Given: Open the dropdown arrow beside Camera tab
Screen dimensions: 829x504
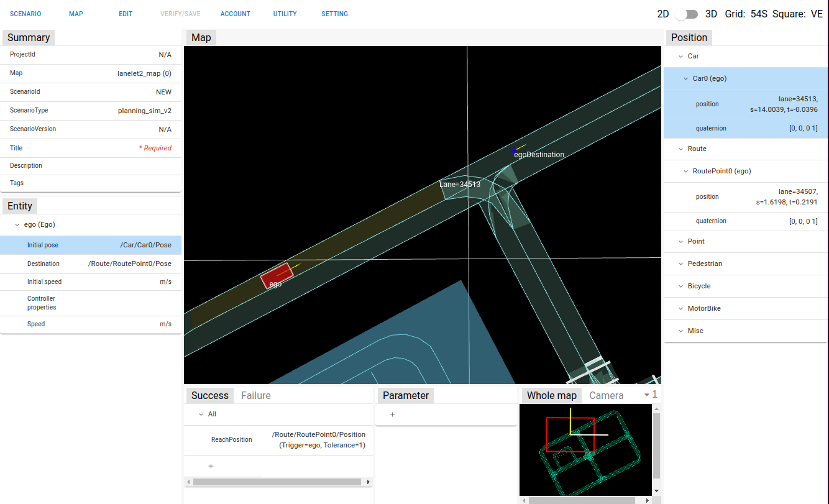Looking at the screenshot, I should point(646,395).
